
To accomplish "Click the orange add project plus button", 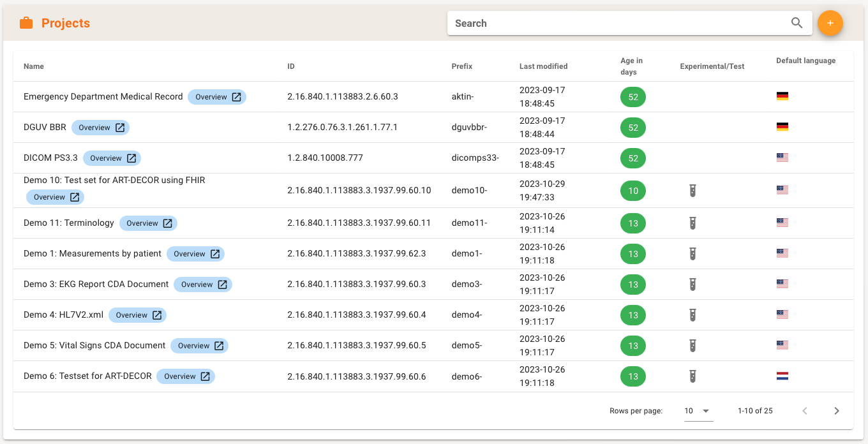I will point(830,23).
